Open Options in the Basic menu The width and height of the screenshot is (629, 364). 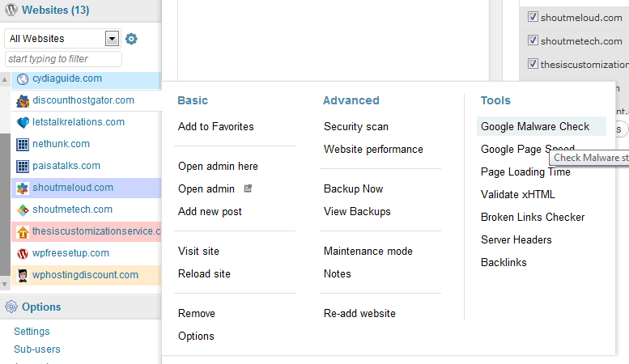(x=196, y=336)
